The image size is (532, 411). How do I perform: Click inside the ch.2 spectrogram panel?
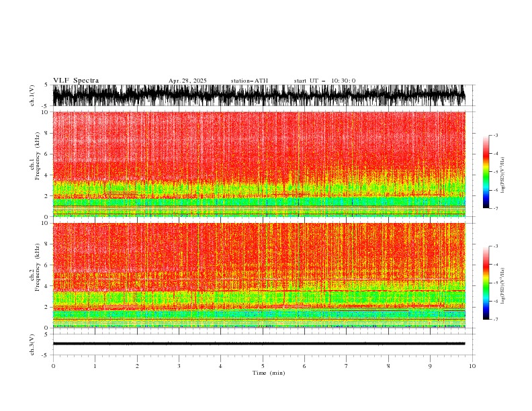259,275
